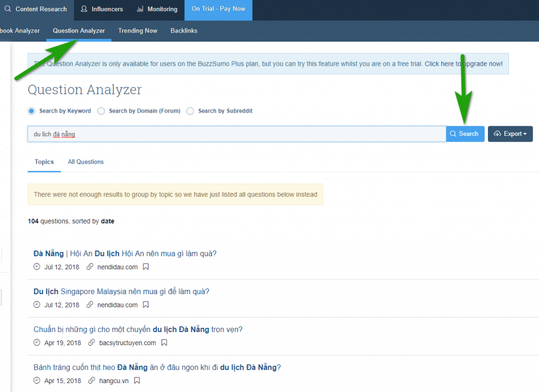Click the keyword search input field
539x392 pixels.
tap(237, 134)
